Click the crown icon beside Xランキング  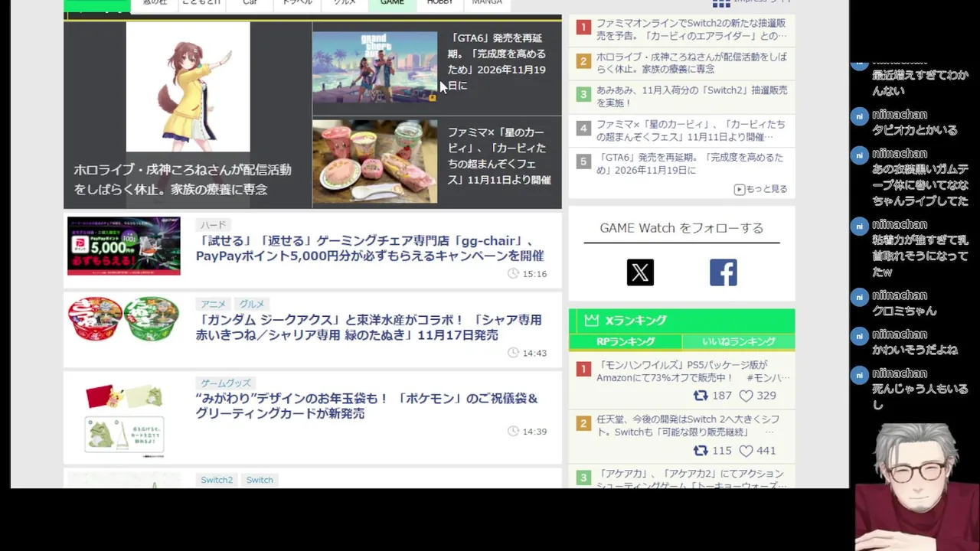pyautogui.click(x=591, y=320)
